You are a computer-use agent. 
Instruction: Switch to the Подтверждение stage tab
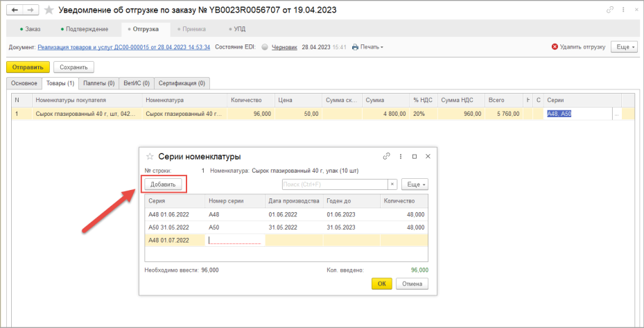tap(84, 29)
